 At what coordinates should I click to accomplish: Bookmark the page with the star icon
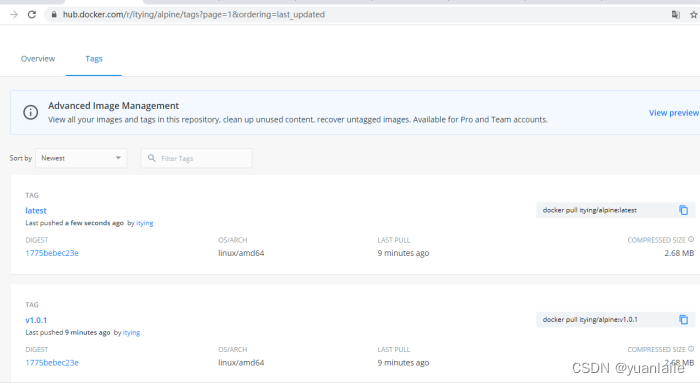(x=693, y=14)
